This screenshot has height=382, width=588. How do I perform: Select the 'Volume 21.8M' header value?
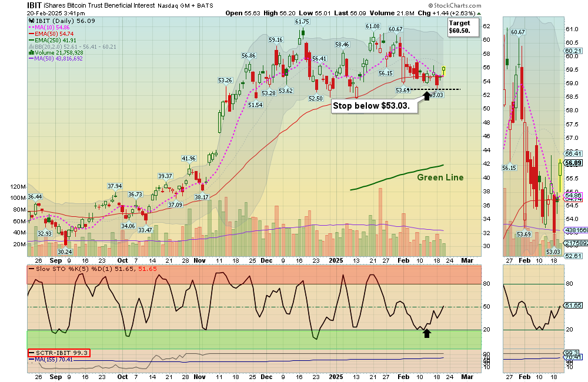click(x=392, y=13)
